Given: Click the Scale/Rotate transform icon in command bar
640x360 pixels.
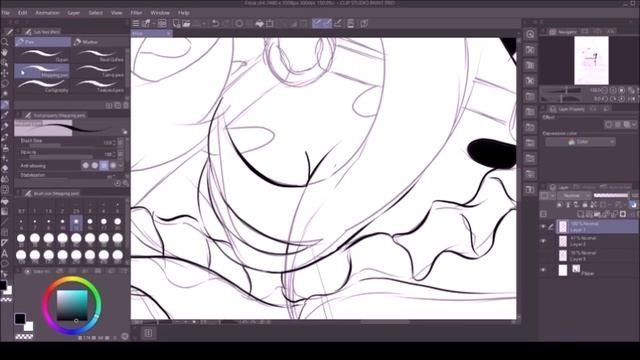Looking at the screenshot, I should click(x=270, y=24).
